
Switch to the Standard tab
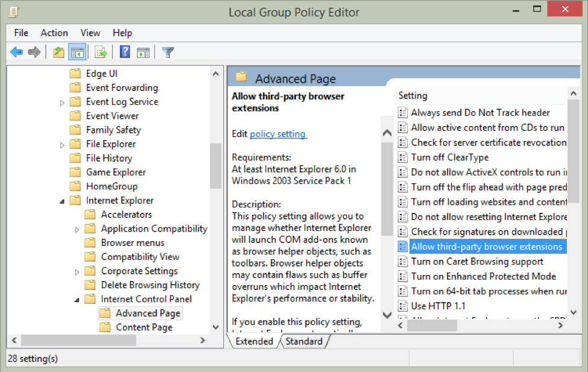click(305, 341)
